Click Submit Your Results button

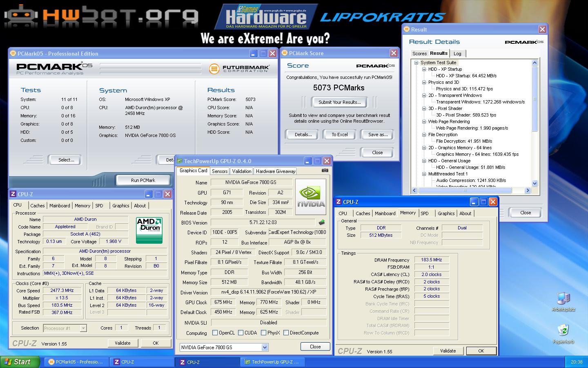(x=340, y=102)
